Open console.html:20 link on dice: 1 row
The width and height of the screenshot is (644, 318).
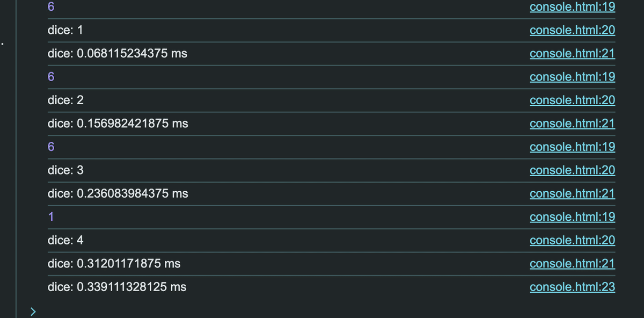click(x=572, y=30)
